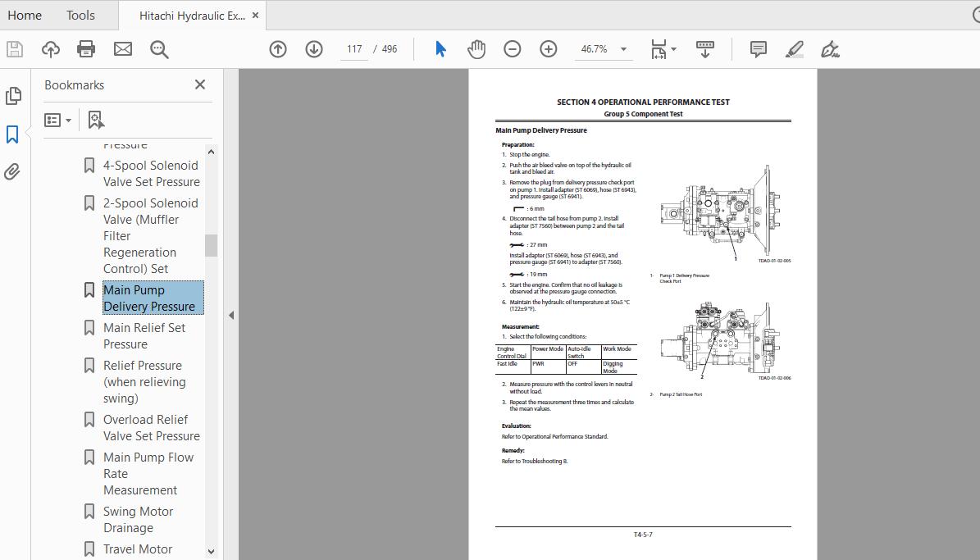
Task: Click bookmarks scrollbar up arrow
Action: (x=211, y=152)
